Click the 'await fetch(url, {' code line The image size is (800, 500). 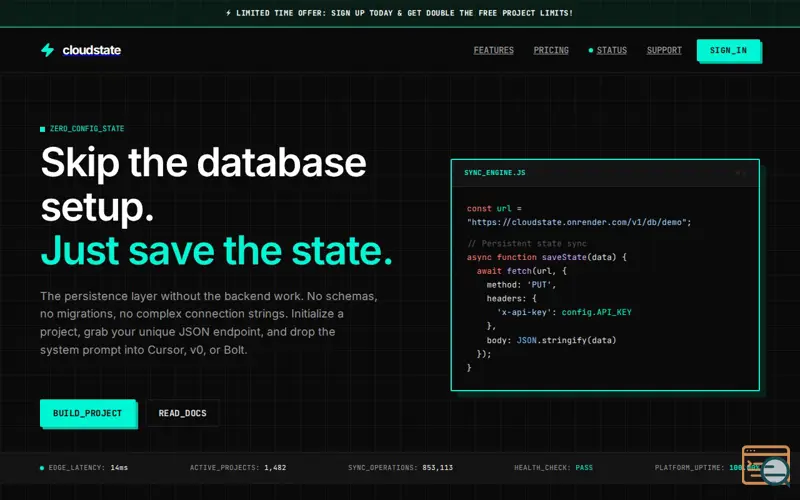click(521, 271)
